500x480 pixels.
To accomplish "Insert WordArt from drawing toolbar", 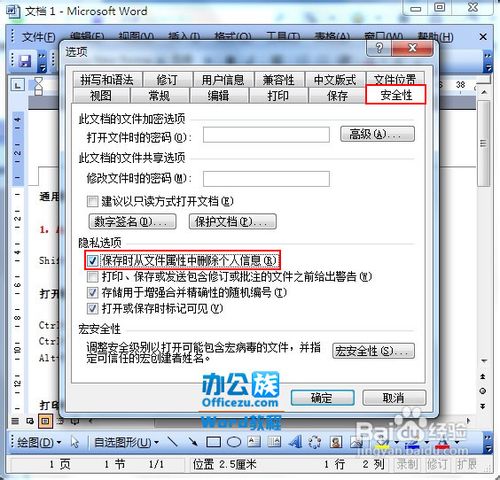I will 295,442.
